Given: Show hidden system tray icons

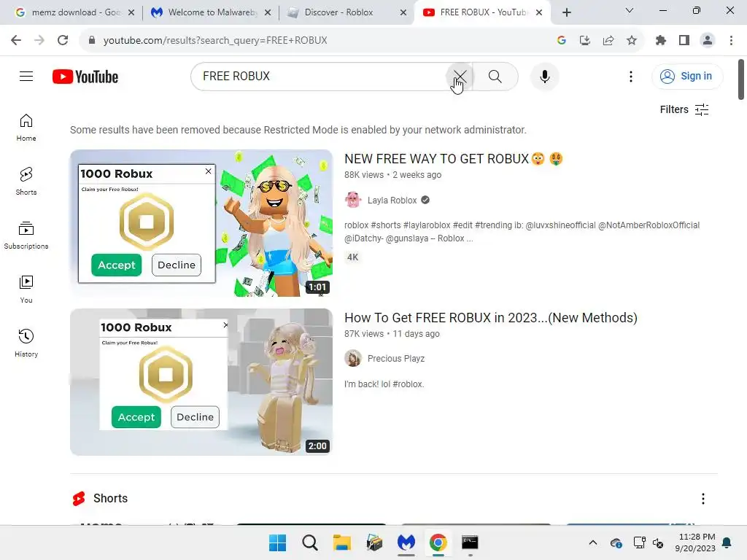Looking at the screenshot, I should 592,542.
